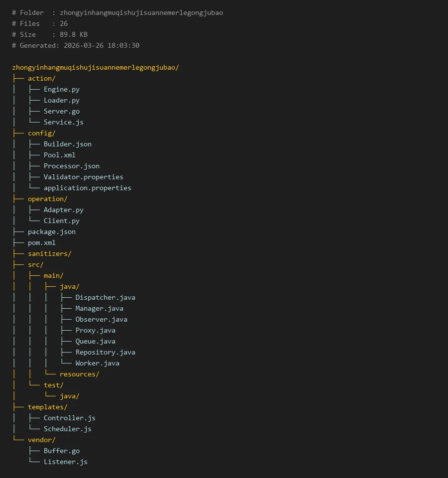
Task: Click the resources/ folder
Action: 79,374
